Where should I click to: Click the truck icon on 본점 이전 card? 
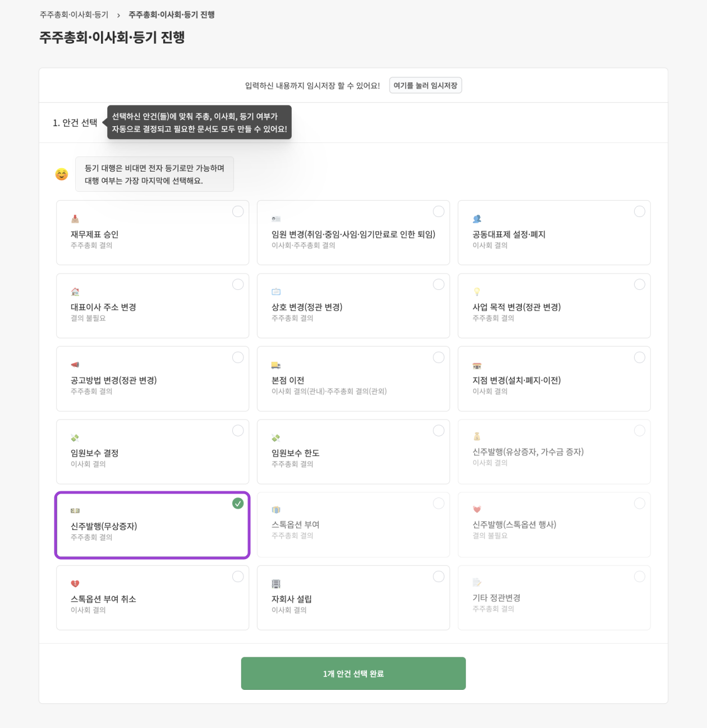pyautogui.click(x=276, y=364)
